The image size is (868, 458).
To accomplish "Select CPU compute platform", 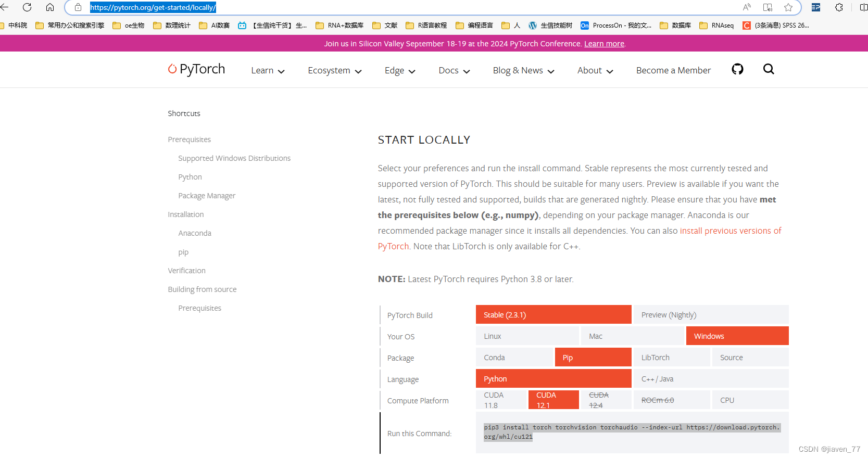I will pos(750,400).
